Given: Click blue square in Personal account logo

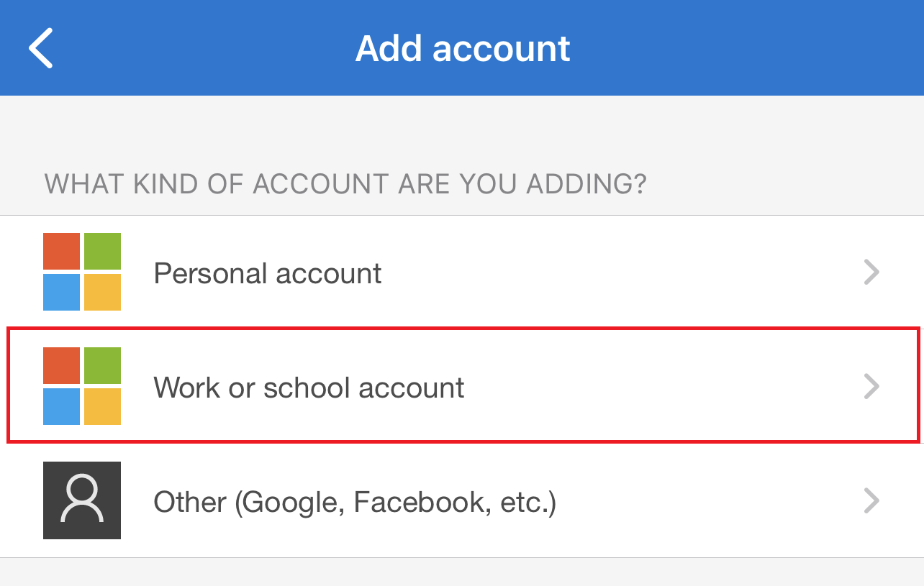Looking at the screenshot, I should coord(62,292).
